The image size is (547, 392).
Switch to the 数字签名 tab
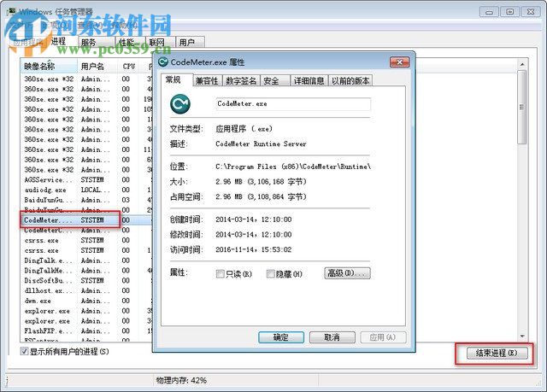[x=241, y=81]
